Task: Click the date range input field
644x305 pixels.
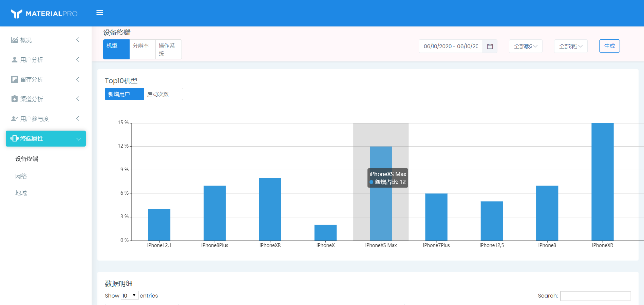Action: click(451, 46)
